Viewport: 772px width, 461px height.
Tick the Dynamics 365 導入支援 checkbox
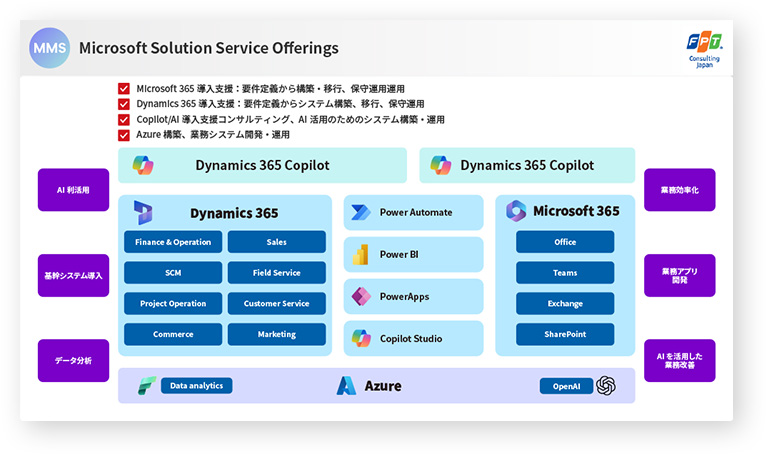coord(124,104)
